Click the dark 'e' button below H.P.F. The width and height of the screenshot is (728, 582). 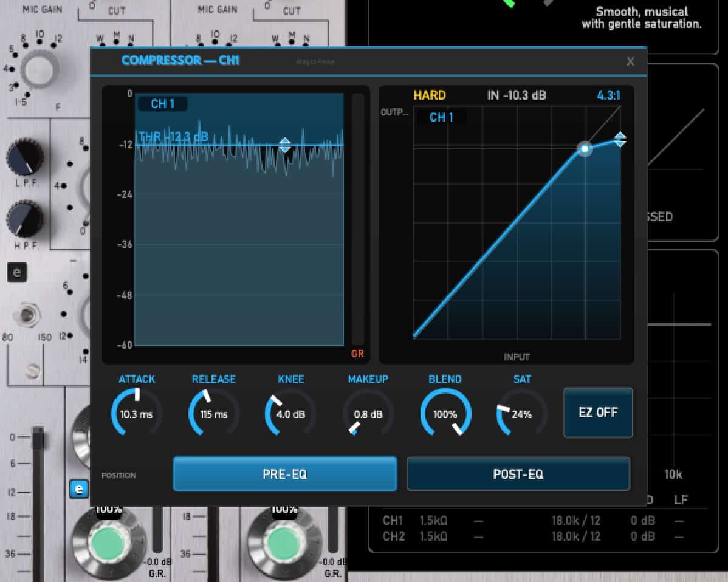17,272
